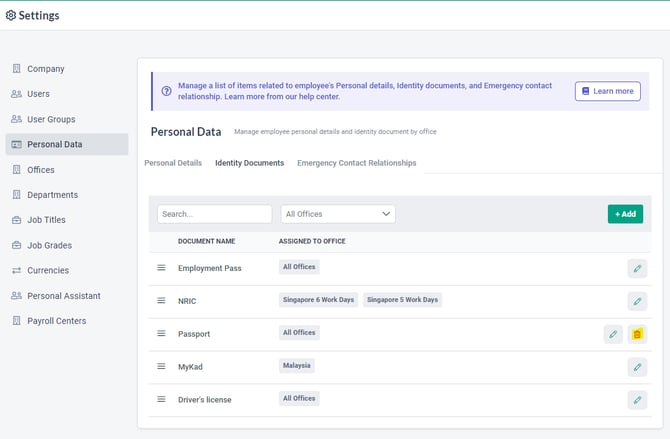Click the Learn more button
Screen dimensions: 670x439
pos(607,91)
